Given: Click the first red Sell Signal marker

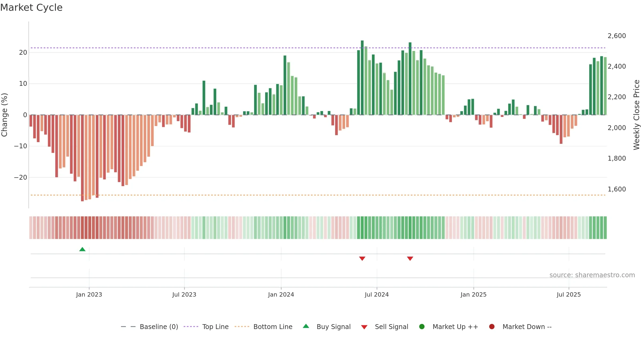Looking at the screenshot, I should tap(362, 258).
